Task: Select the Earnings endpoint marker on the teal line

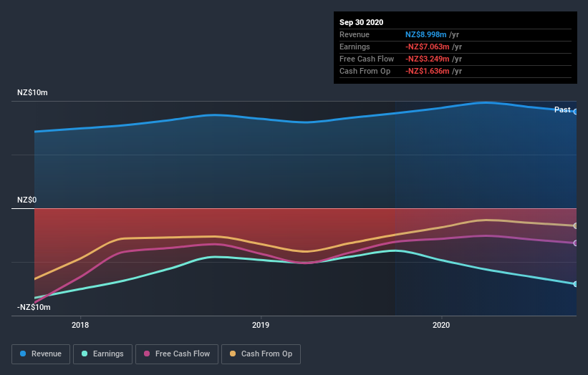Action: coord(576,284)
